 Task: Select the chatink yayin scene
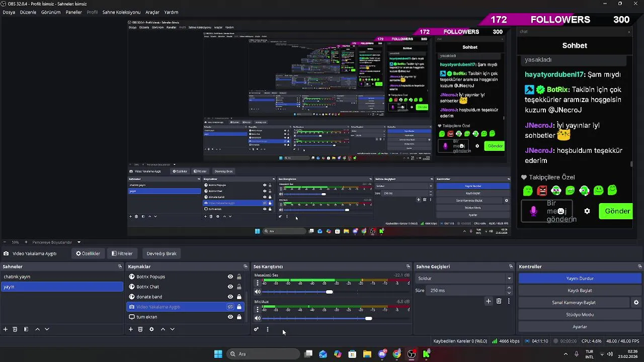[x=62, y=277]
